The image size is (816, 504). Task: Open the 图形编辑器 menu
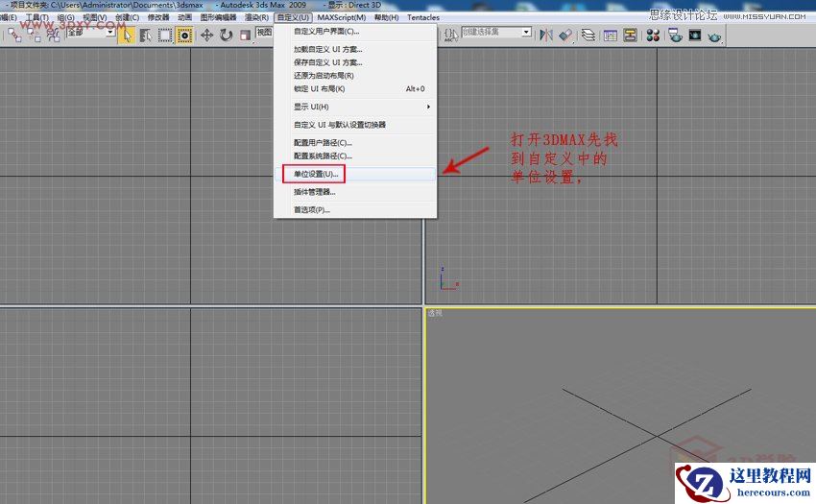click(x=219, y=17)
